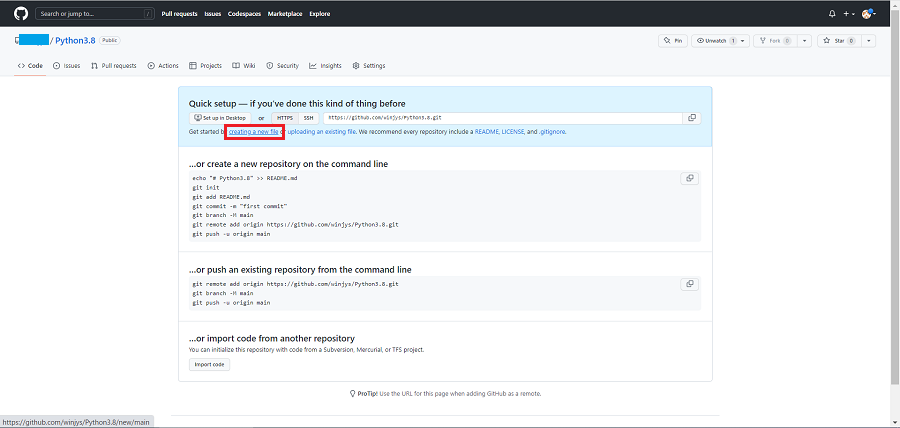900x428 pixels.
Task: Copy the repository HTTPS URL
Action: pos(691,117)
